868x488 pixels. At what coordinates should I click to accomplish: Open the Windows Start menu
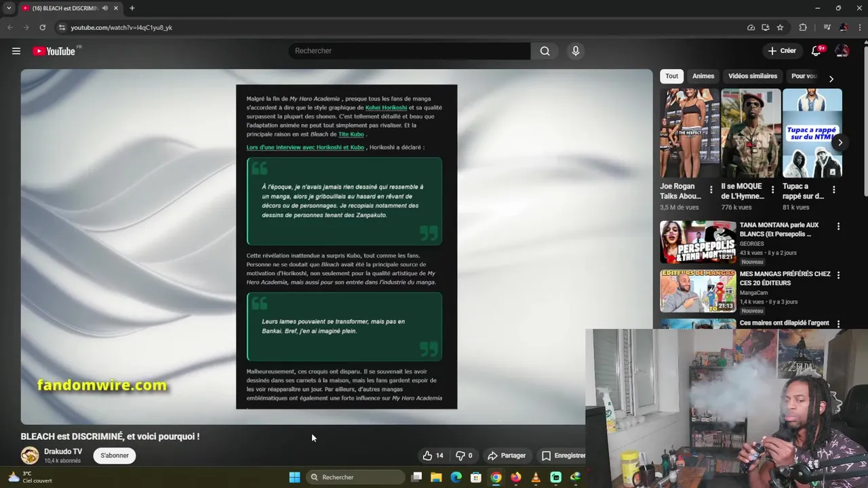294,477
